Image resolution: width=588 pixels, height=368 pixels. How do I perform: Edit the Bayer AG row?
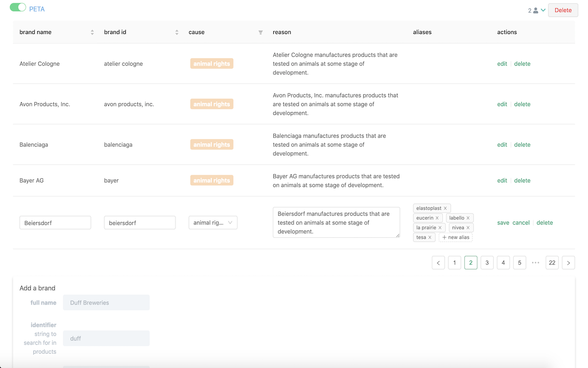[502, 181]
